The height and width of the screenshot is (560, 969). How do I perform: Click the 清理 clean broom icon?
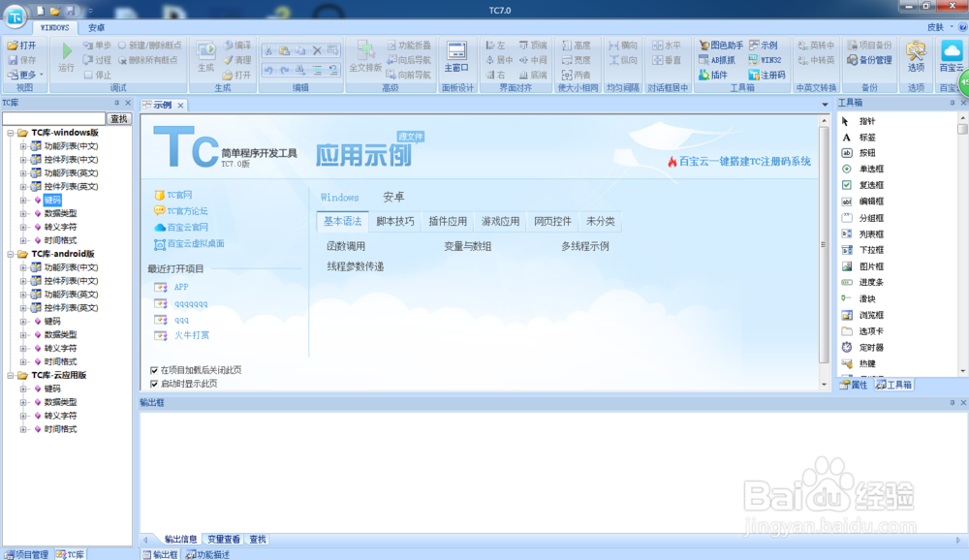tap(228, 60)
